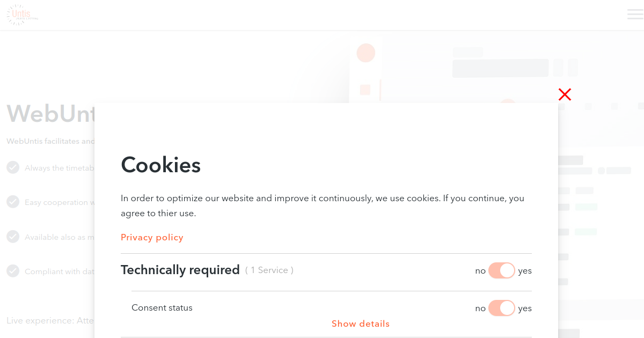Click the 'Live experience' text line

50,320
